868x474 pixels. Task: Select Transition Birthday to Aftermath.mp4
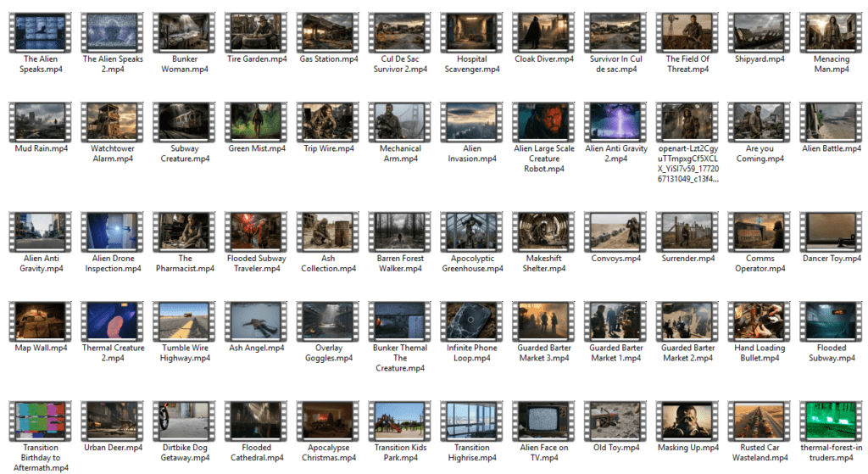(x=41, y=421)
